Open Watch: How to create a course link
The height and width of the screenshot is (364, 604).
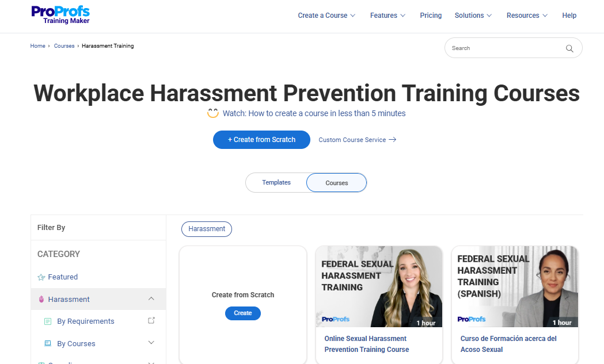coord(314,113)
